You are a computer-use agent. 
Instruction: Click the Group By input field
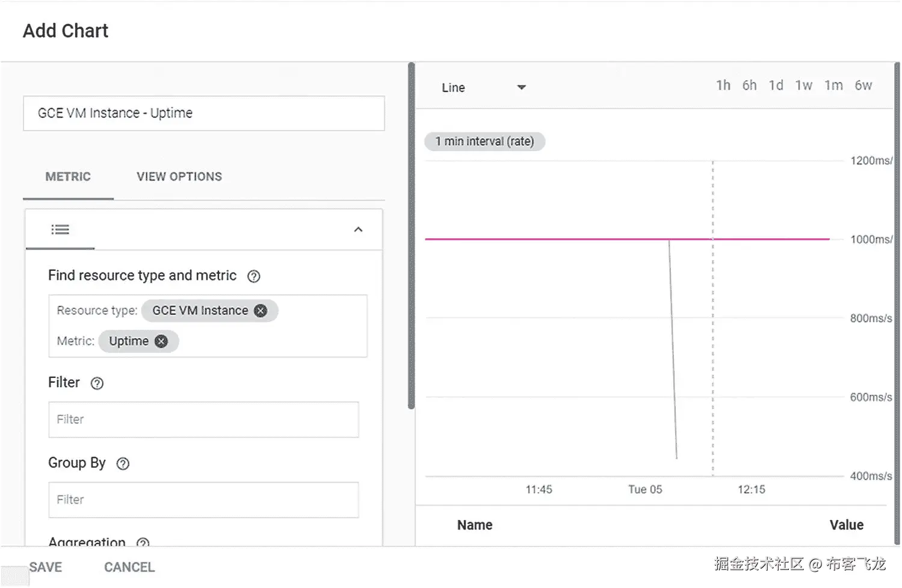click(x=203, y=500)
